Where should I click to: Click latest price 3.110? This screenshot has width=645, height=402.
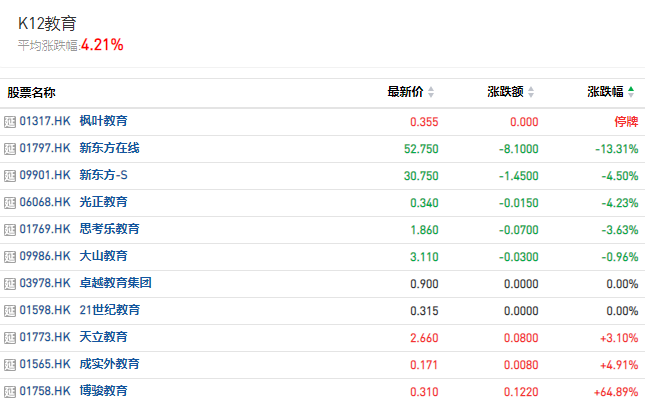(x=425, y=257)
